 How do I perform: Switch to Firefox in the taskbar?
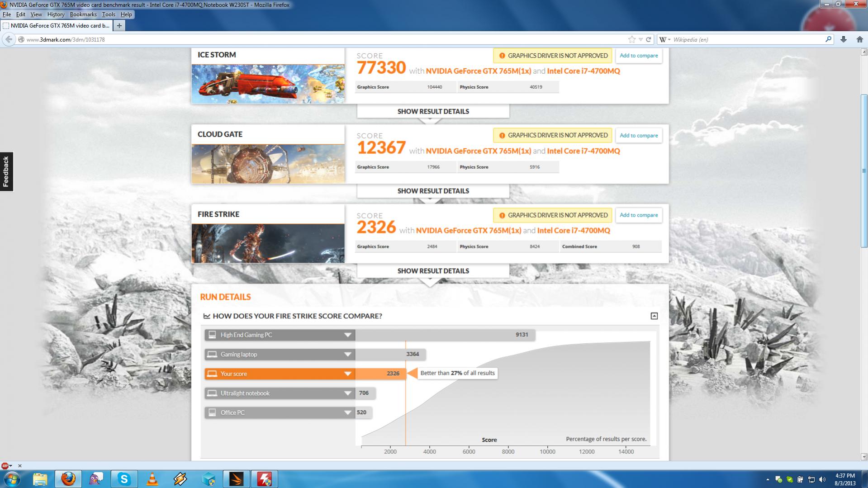pyautogui.click(x=68, y=479)
